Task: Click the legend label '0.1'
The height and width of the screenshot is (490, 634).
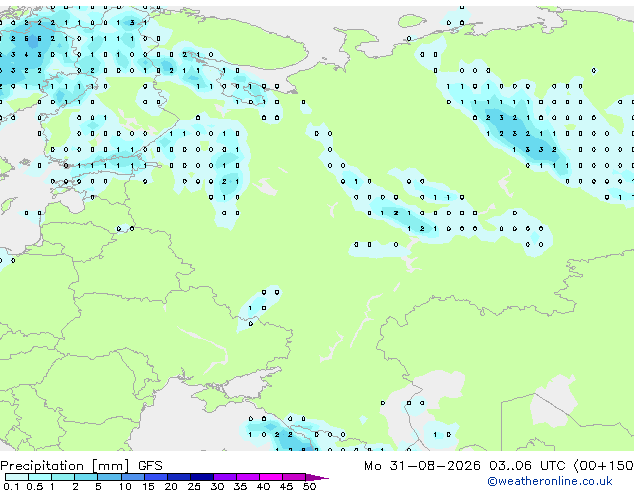Action: pos(11,486)
